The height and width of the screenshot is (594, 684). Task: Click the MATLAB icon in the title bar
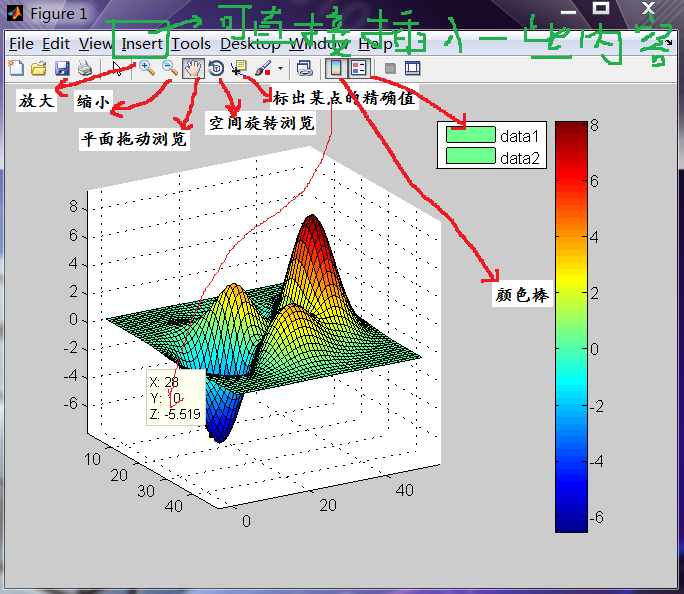(15, 13)
